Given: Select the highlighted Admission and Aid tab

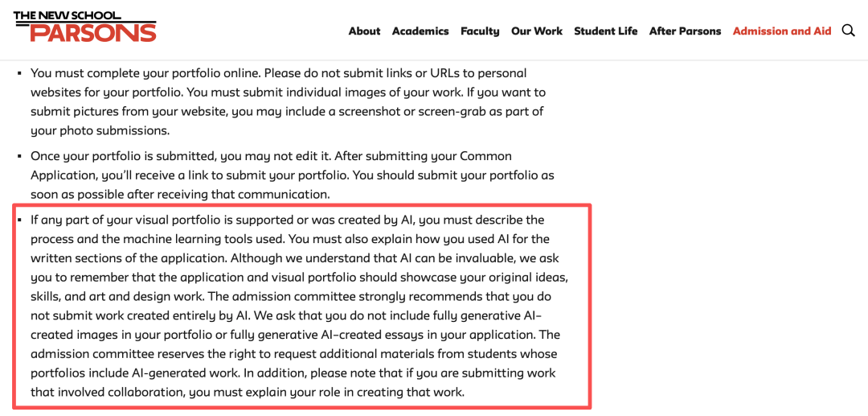Looking at the screenshot, I should (782, 31).
